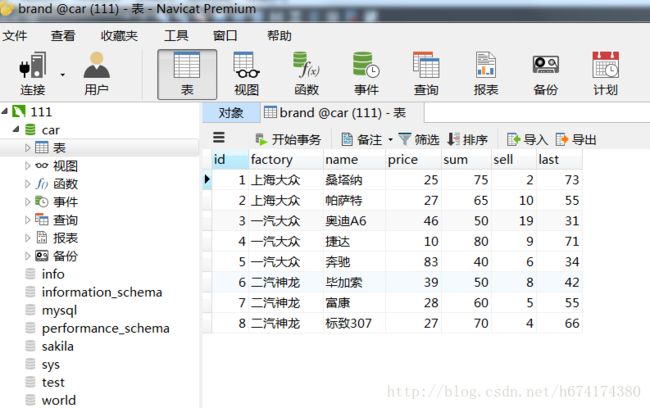Select the 奥迪A6 name cell

[x=354, y=221]
